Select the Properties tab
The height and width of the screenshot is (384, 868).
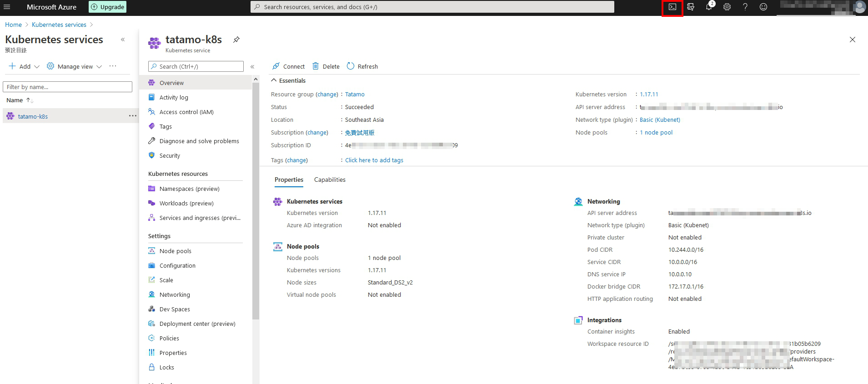(289, 180)
